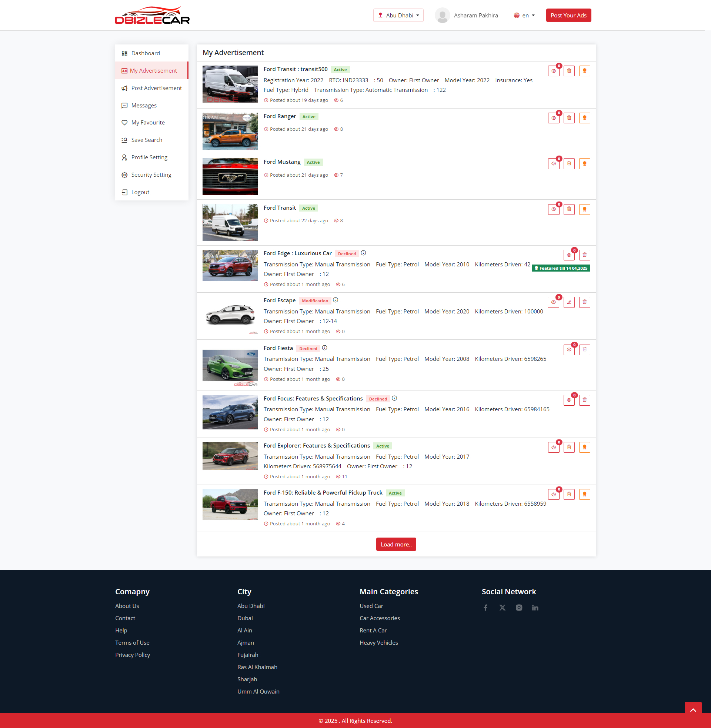
Task: Open My Favourite page
Action: [x=151, y=123]
